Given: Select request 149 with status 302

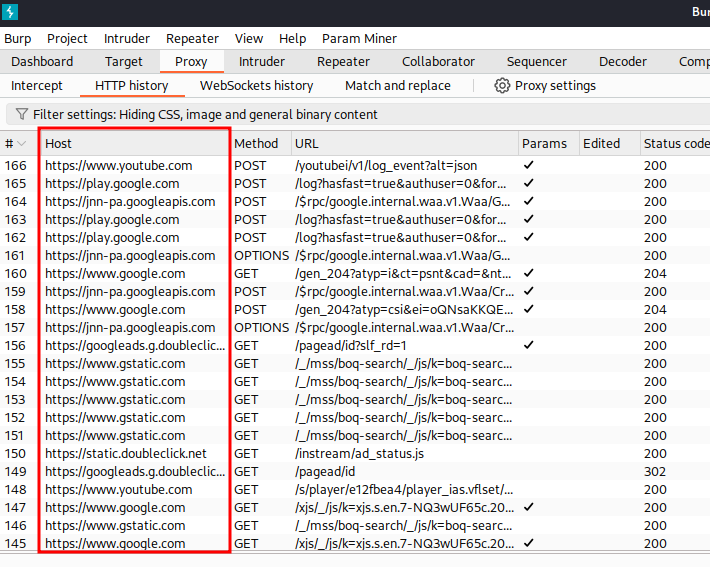Looking at the screenshot, I should pos(355,471).
